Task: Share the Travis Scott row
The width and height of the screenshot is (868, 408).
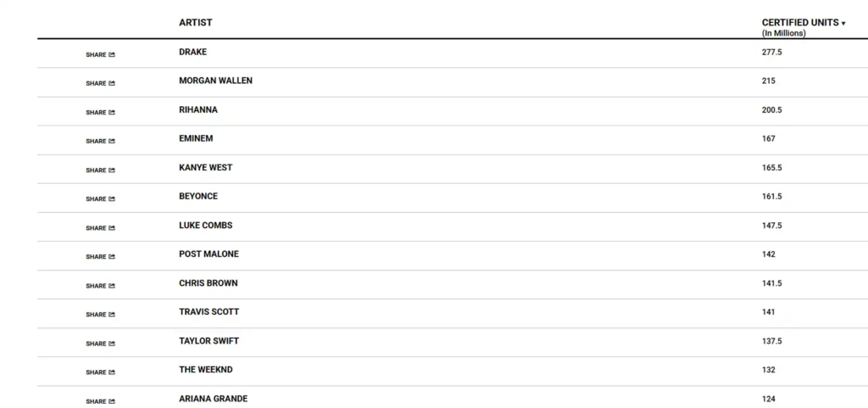Action: [112, 315]
